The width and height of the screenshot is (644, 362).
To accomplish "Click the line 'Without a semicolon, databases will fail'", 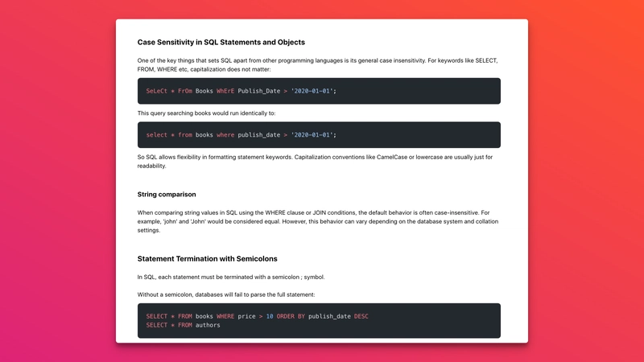I will (226, 294).
